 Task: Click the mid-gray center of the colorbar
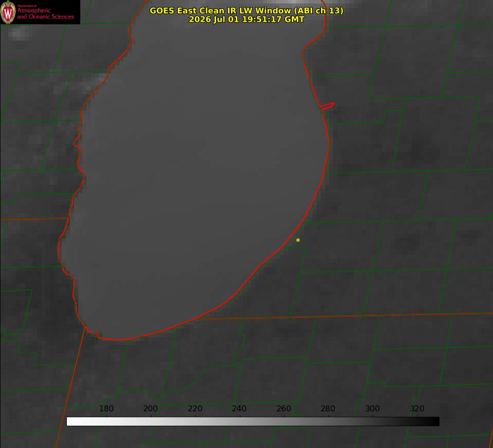click(253, 422)
